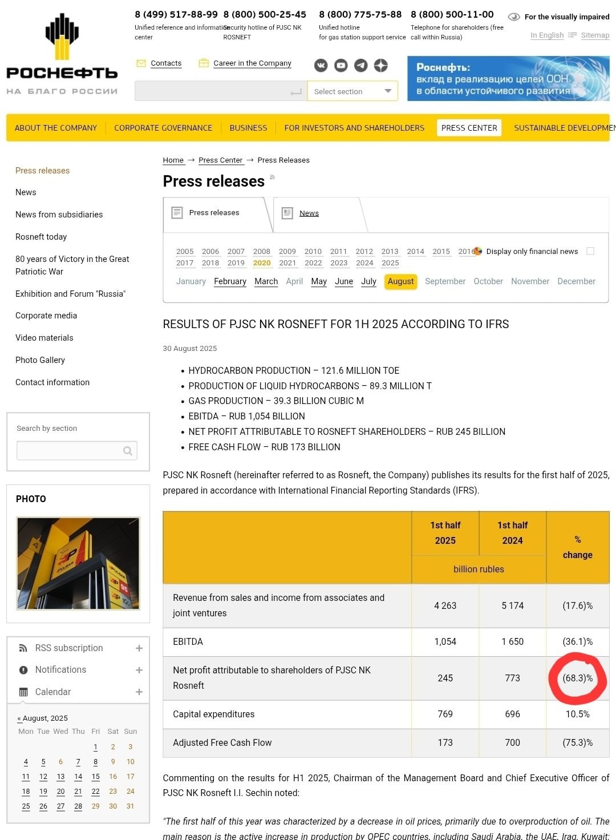616x840 pixels.
Task: Open the July month filter
Action: pos(368,281)
